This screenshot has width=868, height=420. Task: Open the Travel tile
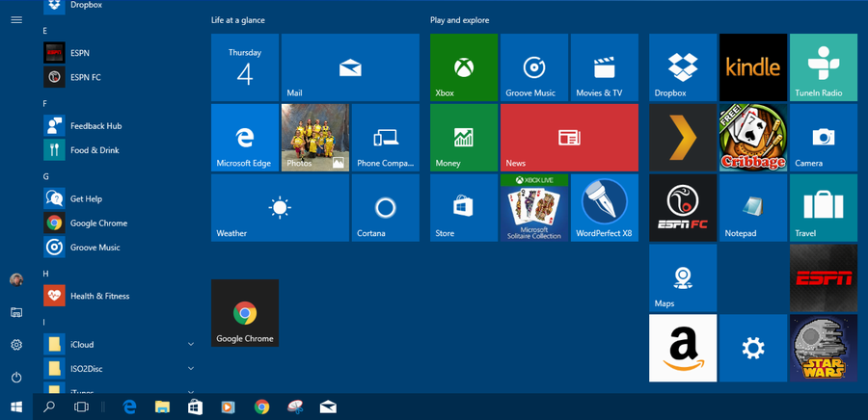tap(824, 208)
